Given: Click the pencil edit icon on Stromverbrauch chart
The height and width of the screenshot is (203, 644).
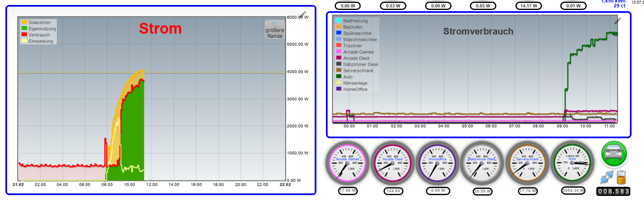Looking at the screenshot, I should pos(618,20).
